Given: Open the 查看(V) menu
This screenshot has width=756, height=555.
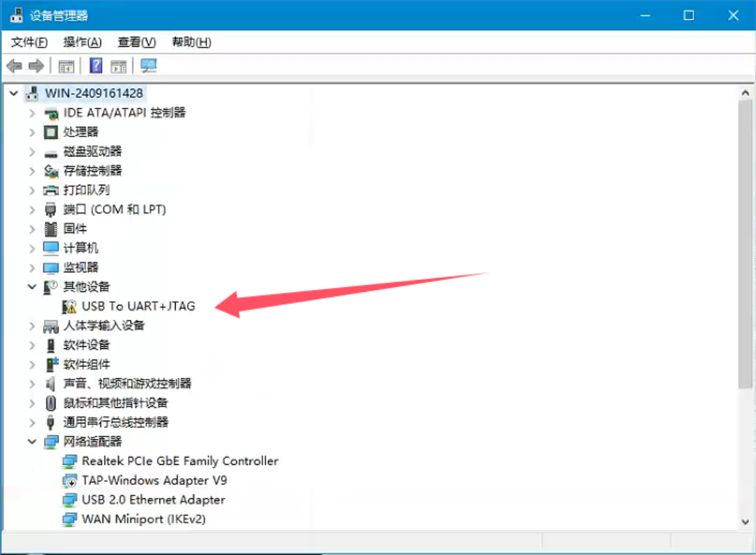Looking at the screenshot, I should [x=137, y=43].
